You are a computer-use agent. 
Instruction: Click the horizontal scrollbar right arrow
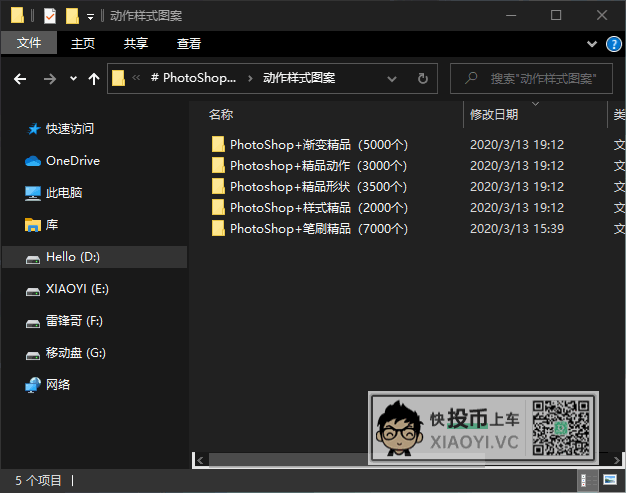coord(617,460)
